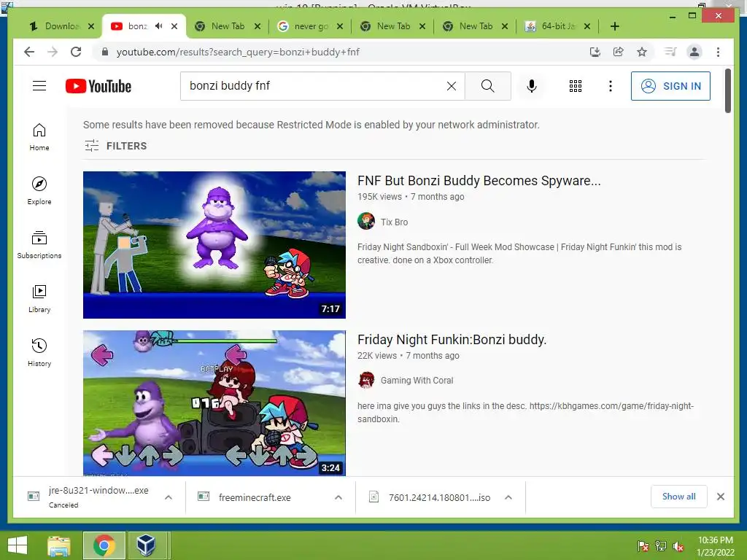Screen dimensions: 747x560
Task: Click the network icon in system tray
Action: click(661, 546)
